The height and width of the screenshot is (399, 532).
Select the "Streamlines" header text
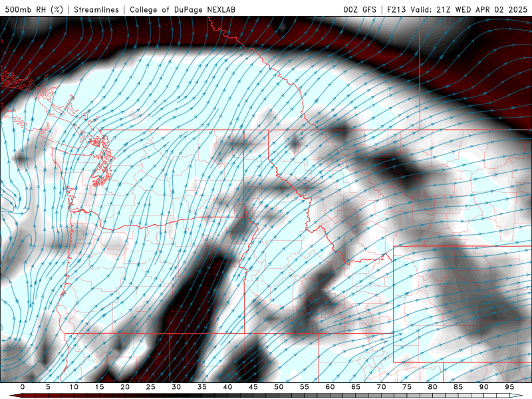tap(96, 9)
